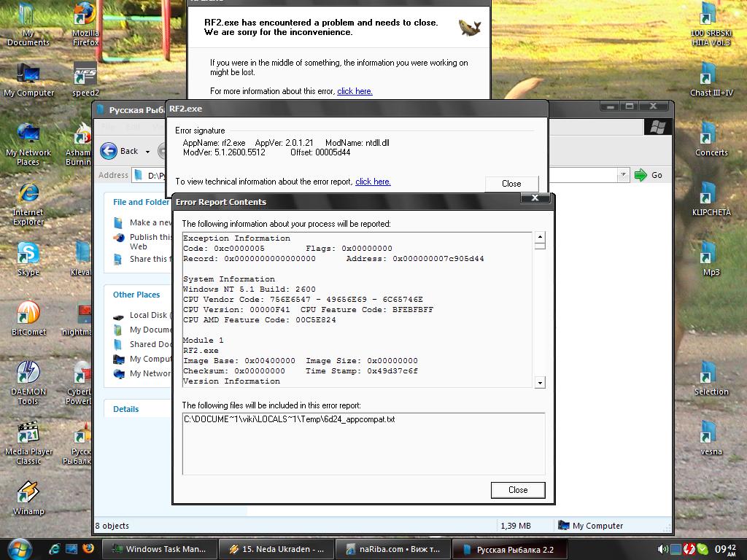Open Shared Documents under Other Places
The image size is (747, 560).
(143, 344)
